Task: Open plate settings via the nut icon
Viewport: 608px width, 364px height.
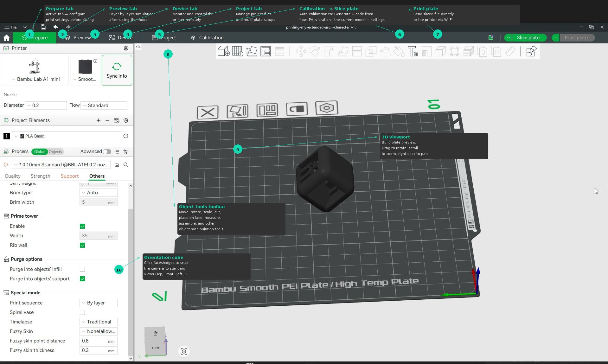Action: (x=327, y=108)
